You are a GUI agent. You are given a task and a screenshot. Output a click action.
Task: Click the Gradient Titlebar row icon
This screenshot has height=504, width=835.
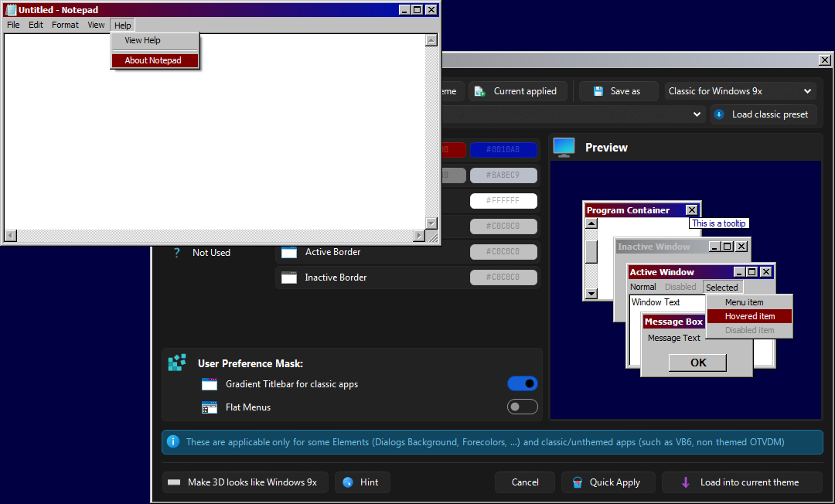click(x=210, y=384)
